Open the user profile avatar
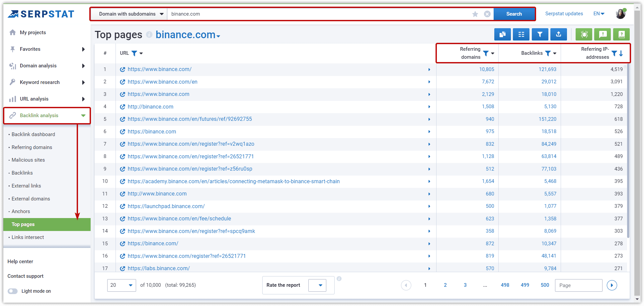Screen dimensions: 644x306 (620, 14)
